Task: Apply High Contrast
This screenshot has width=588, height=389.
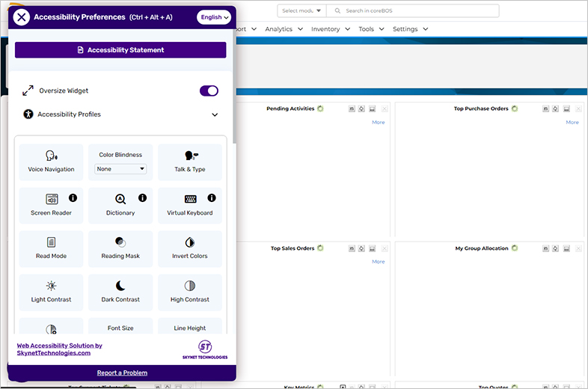Action: click(x=190, y=292)
